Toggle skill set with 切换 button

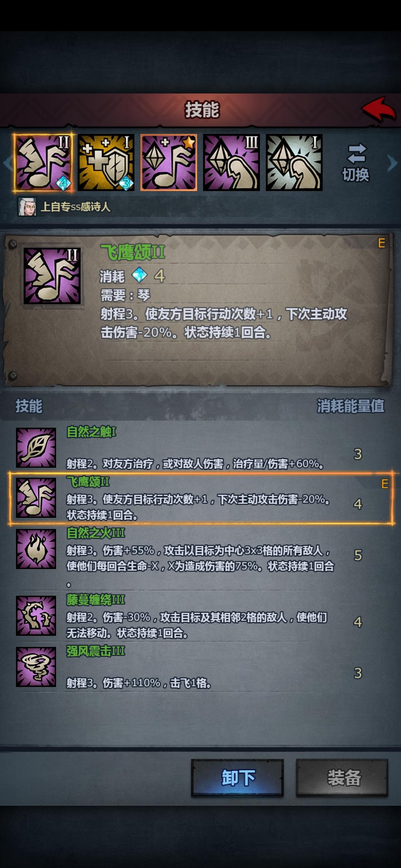(x=356, y=163)
